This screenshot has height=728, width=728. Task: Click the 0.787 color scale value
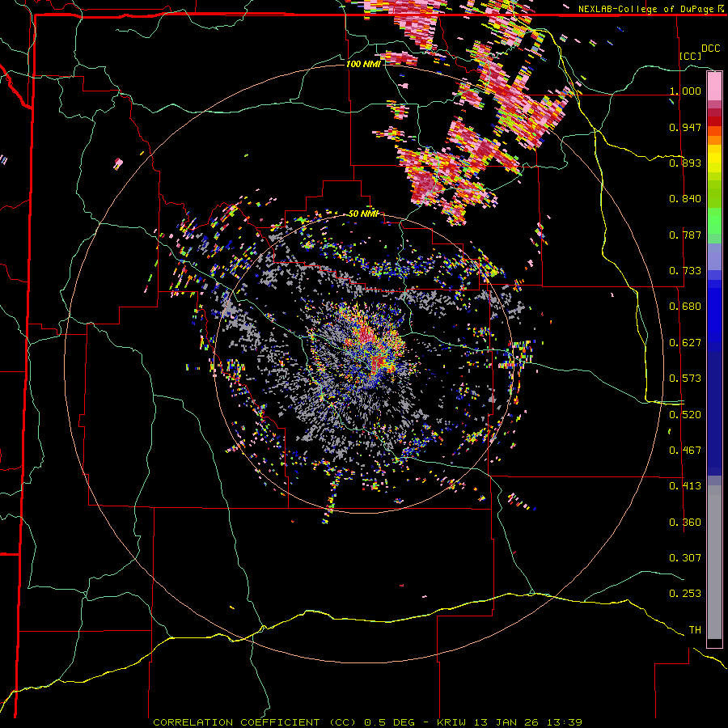click(685, 235)
